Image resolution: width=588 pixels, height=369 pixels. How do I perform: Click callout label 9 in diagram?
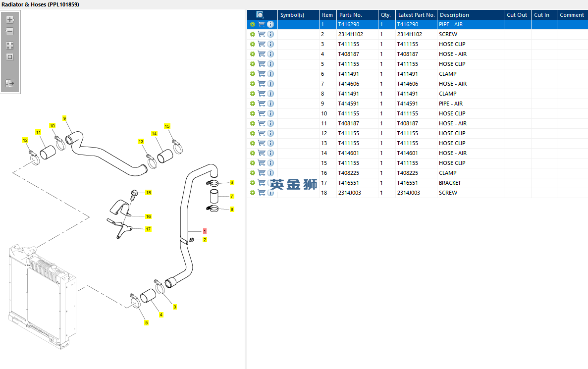click(x=64, y=118)
